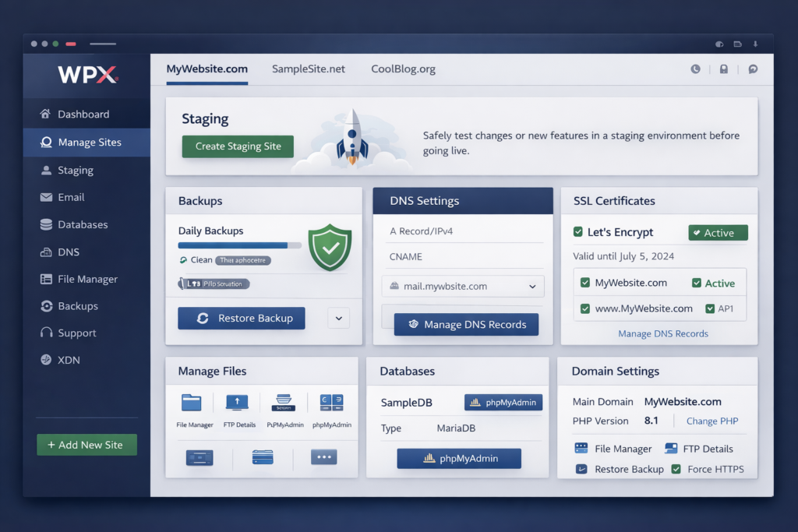Open the XDN section in the sidebar
The height and width of the screenshot is (532, 798).
pos(68,360)
